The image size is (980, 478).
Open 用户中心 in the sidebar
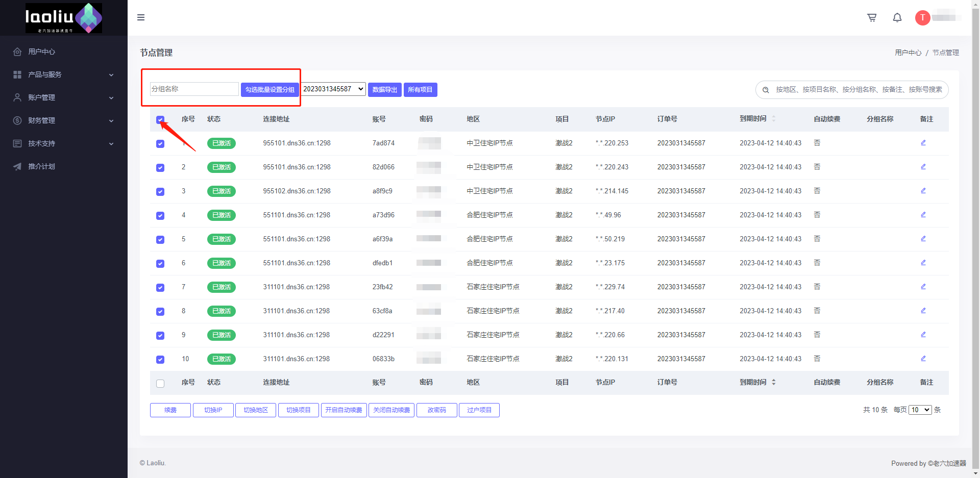click(x=42, y=52)
